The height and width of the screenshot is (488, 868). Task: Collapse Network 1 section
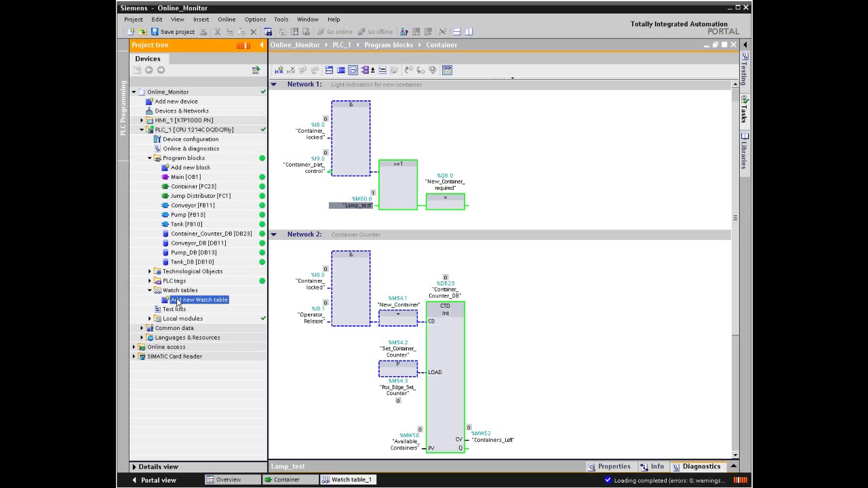[x=273, y=84]
